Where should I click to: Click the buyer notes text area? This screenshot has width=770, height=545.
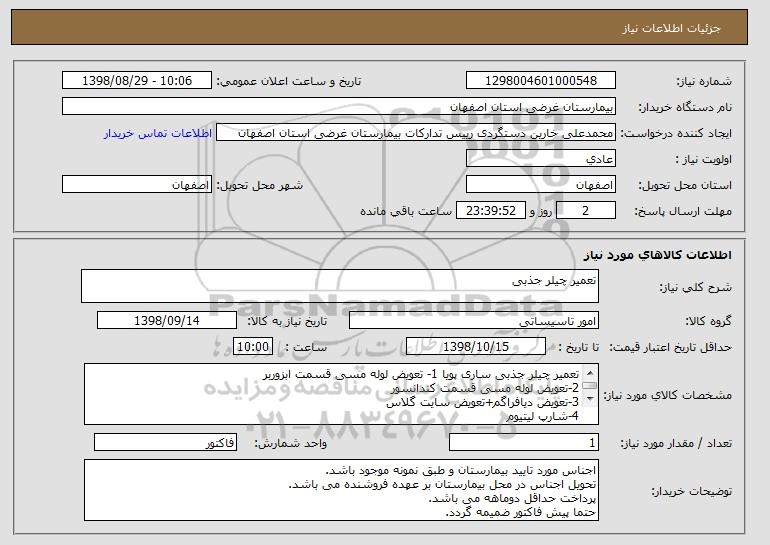341,490
